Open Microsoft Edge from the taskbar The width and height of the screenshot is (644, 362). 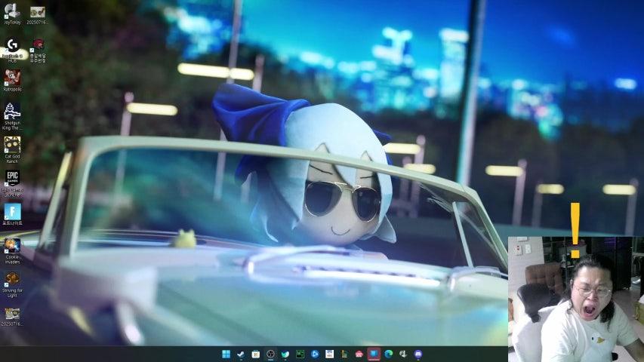389,354
